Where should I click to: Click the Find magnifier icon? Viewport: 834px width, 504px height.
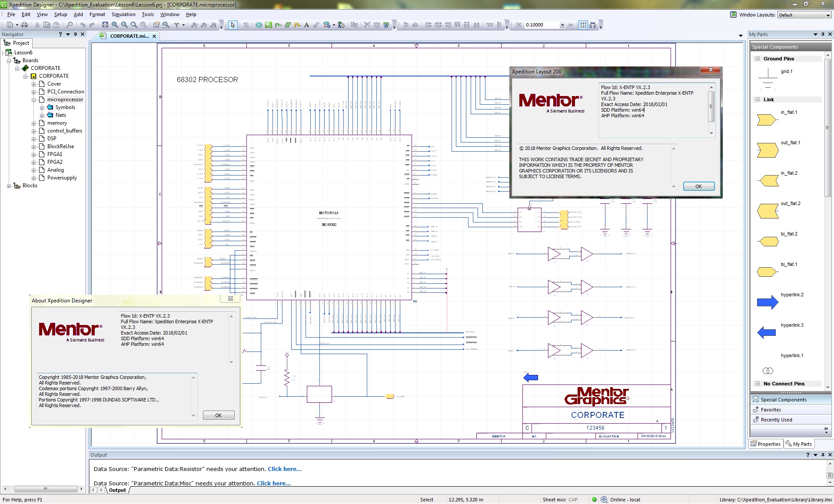point(69,25)
